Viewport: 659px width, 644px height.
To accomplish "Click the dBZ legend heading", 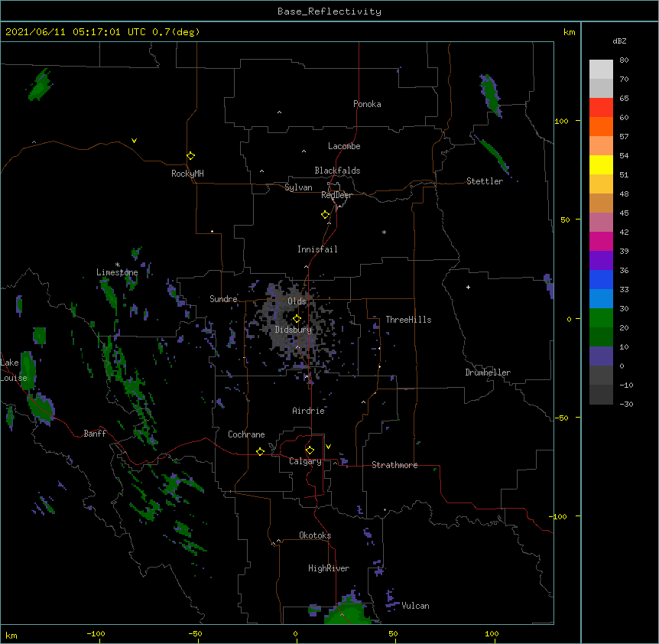I will tap(619, 41).
